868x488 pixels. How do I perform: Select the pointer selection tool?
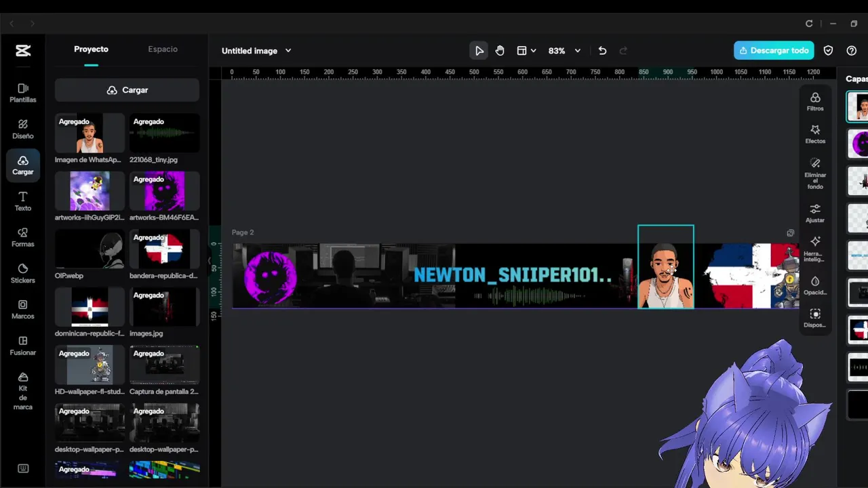click(x=479, y=51)
